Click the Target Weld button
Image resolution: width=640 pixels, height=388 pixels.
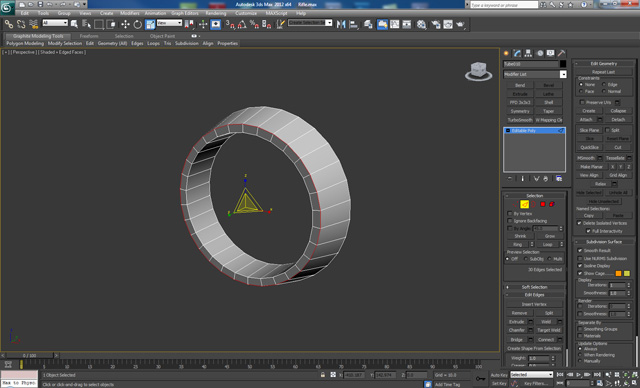point(549,330)
